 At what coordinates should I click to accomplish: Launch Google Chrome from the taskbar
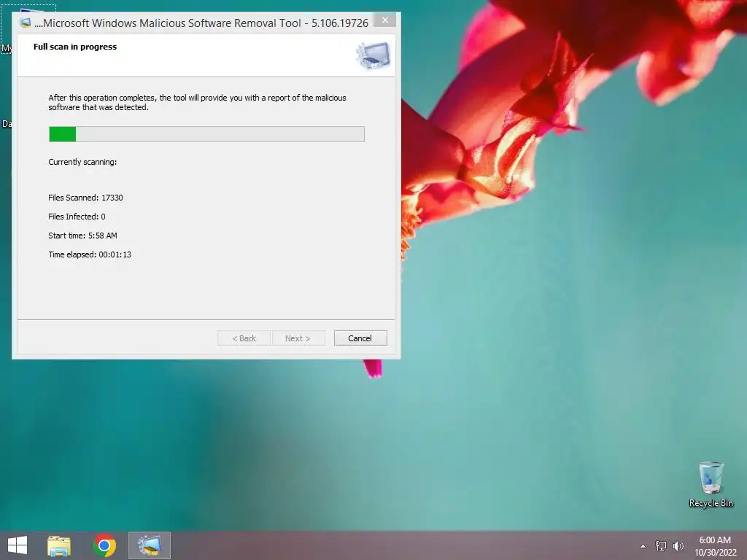pyautogui.click(x=104, y=545)
